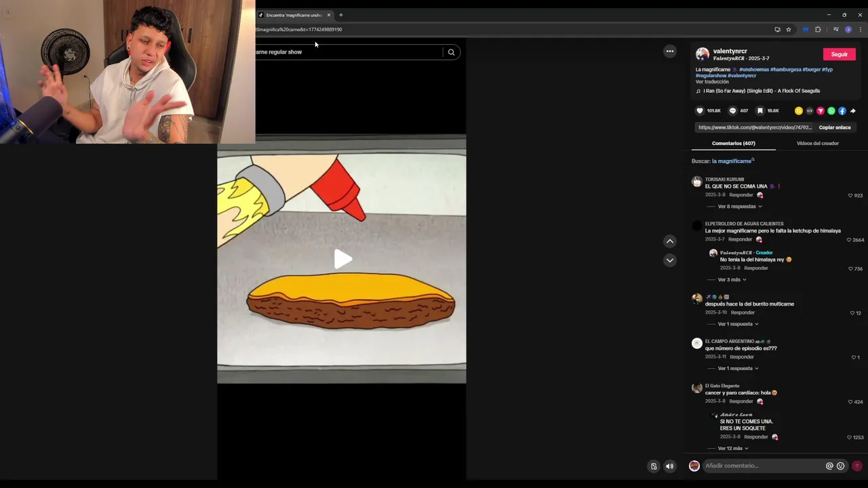The width and height of the screenshot is (868, 488).
Task: Copy link with Copiar enlace button
Action: (x=835, y=127)
